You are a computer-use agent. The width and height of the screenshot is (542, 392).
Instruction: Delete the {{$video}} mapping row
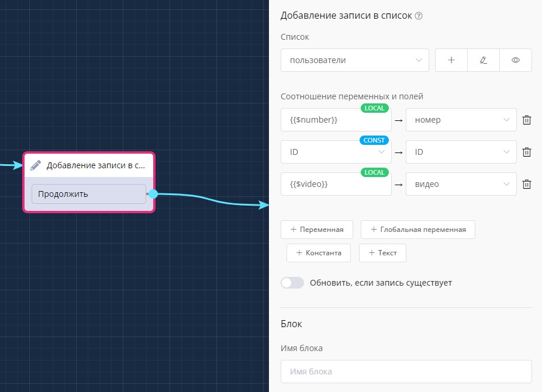tap(526, 184)
